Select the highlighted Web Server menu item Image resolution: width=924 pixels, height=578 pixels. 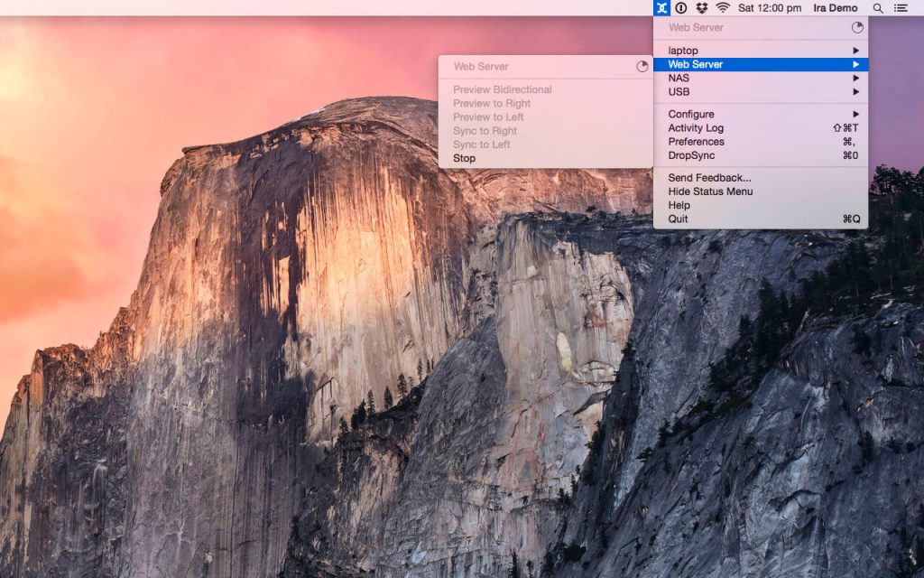695,65
